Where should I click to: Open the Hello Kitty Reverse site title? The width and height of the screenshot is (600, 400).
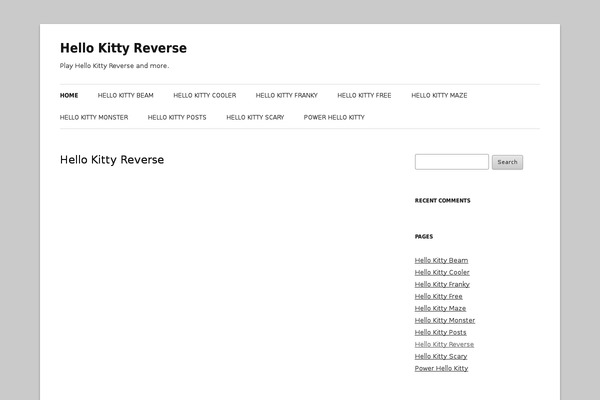pos(123,48)
